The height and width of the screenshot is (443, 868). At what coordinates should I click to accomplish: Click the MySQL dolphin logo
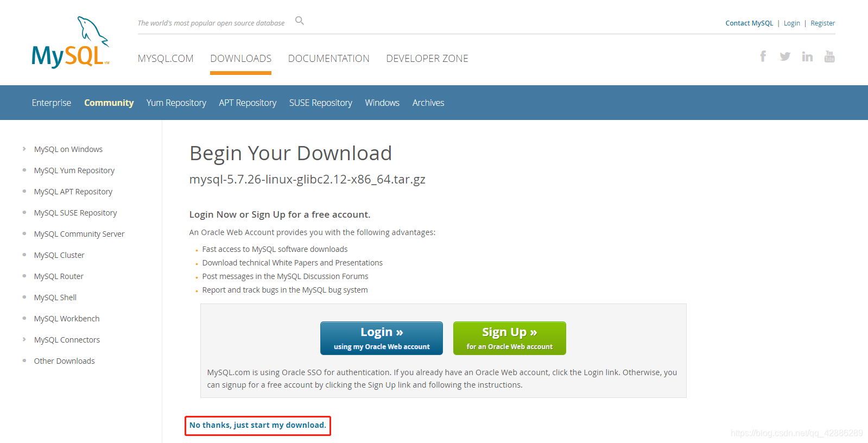pyautogui.click(x=71, y=42)
